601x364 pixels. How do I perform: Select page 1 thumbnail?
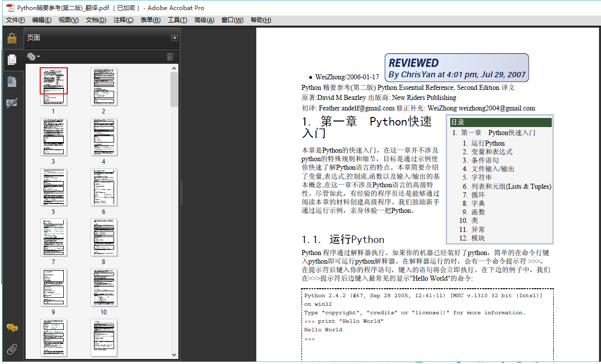click(x=54, y=86)
